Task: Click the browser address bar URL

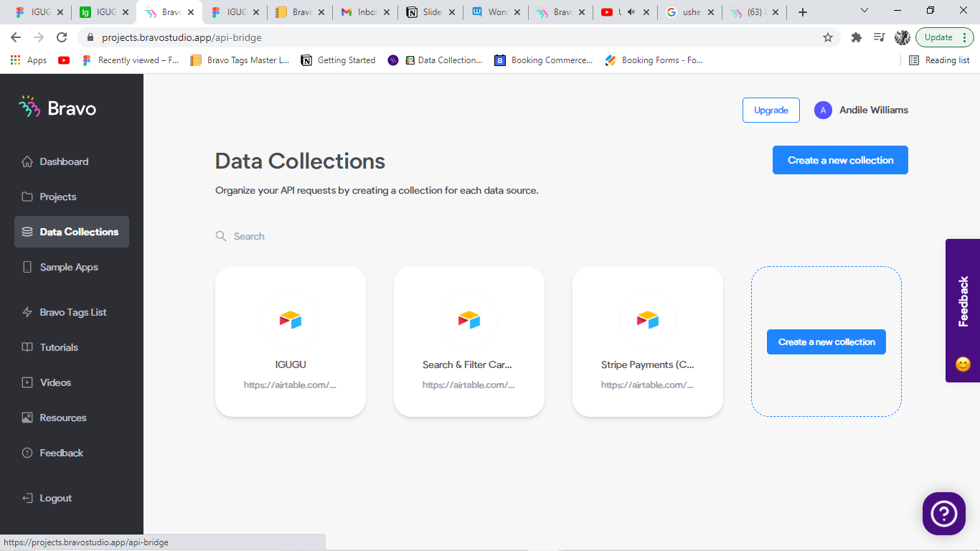Action: (x=182, y=37)
